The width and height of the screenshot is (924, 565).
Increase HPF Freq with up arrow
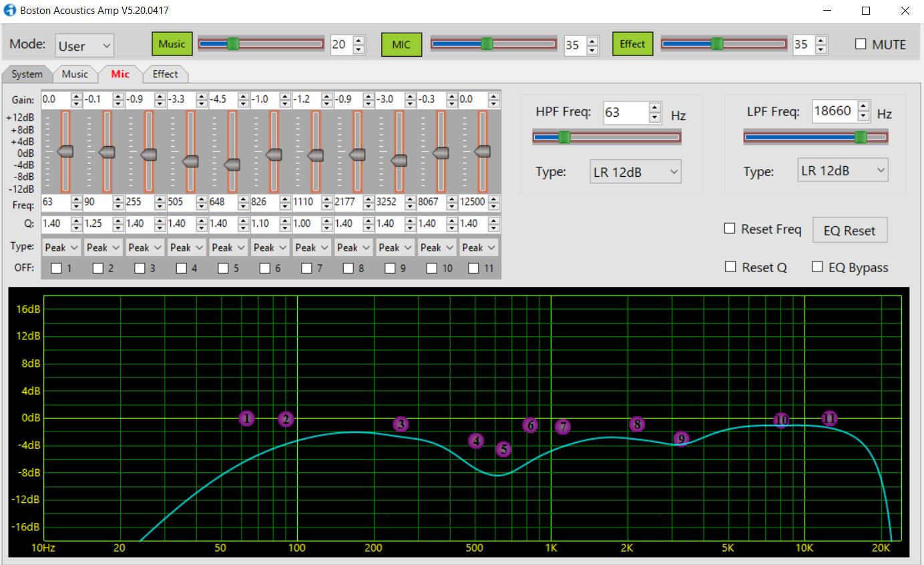click(655, 108)
